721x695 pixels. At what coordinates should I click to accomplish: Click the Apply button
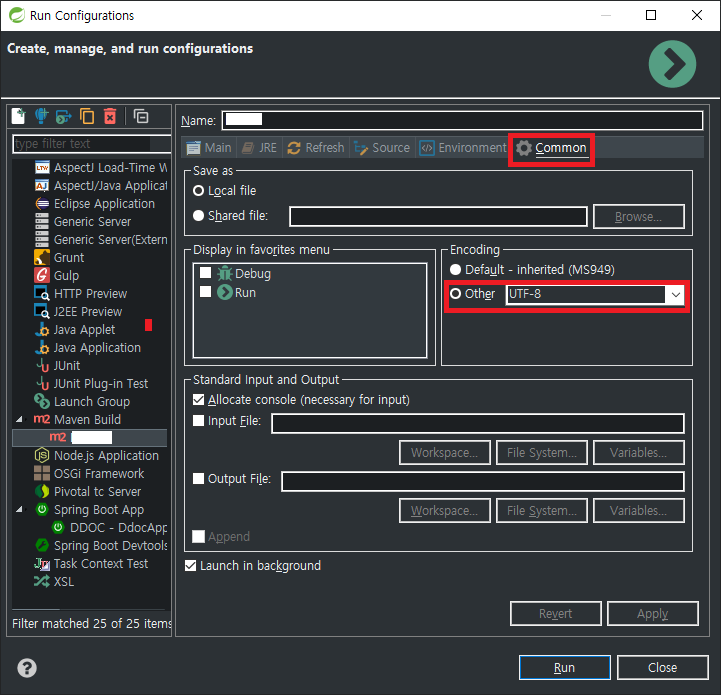[652, 614]
